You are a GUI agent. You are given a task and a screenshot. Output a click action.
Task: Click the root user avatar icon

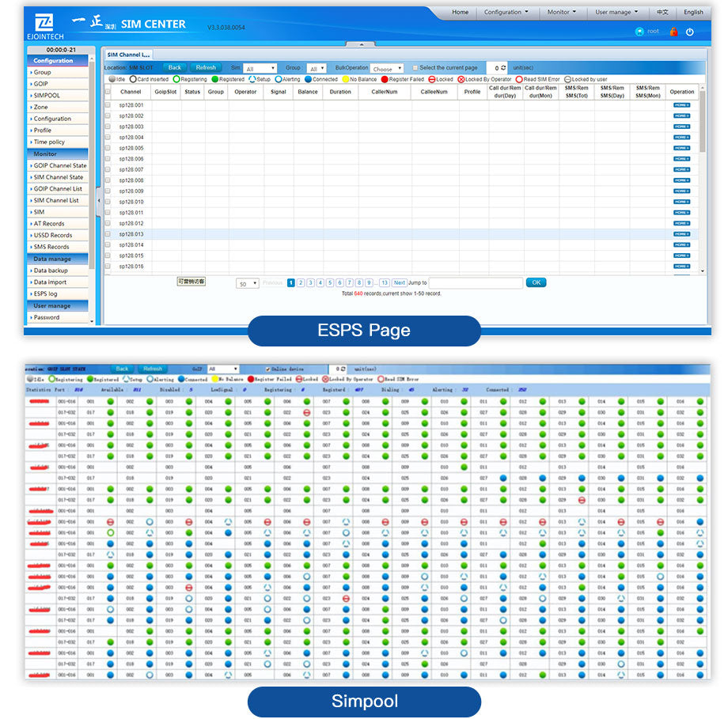(639, 32)
